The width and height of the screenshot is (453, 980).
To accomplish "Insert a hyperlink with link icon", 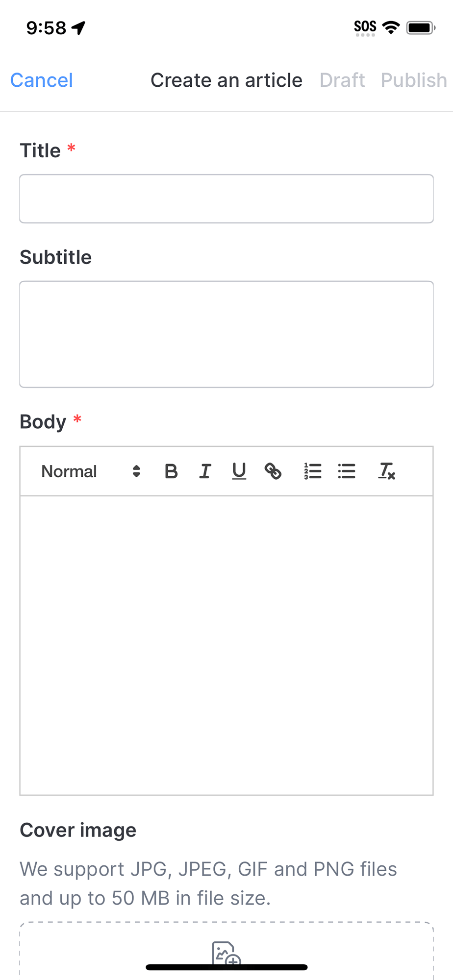I will pyautogui.click(x=273, y=471).
